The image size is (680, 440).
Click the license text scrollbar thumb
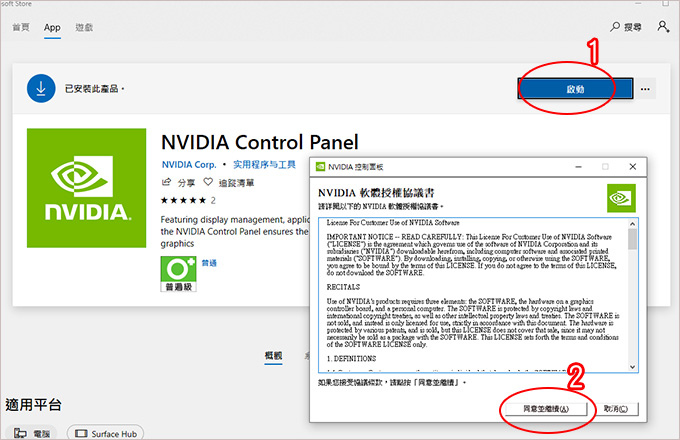tap(633, 239)
